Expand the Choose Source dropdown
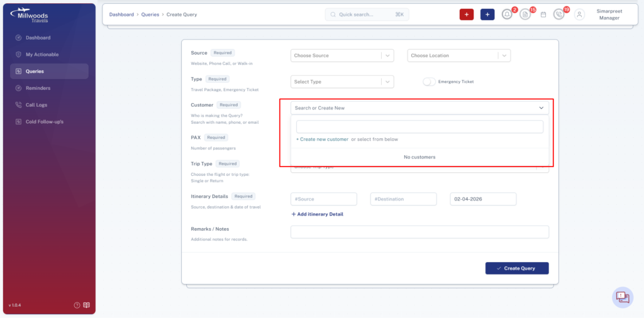 (x=342, y=55)
